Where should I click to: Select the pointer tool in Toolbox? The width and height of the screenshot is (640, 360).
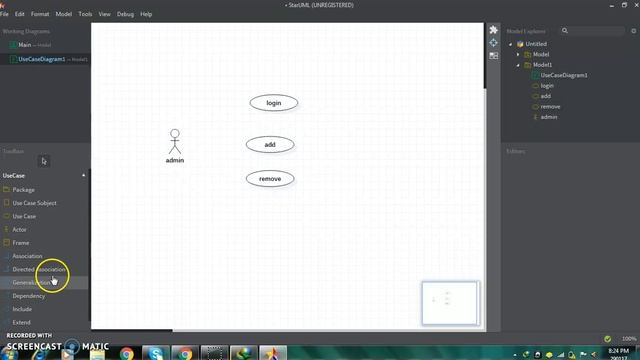click(44, 161)
